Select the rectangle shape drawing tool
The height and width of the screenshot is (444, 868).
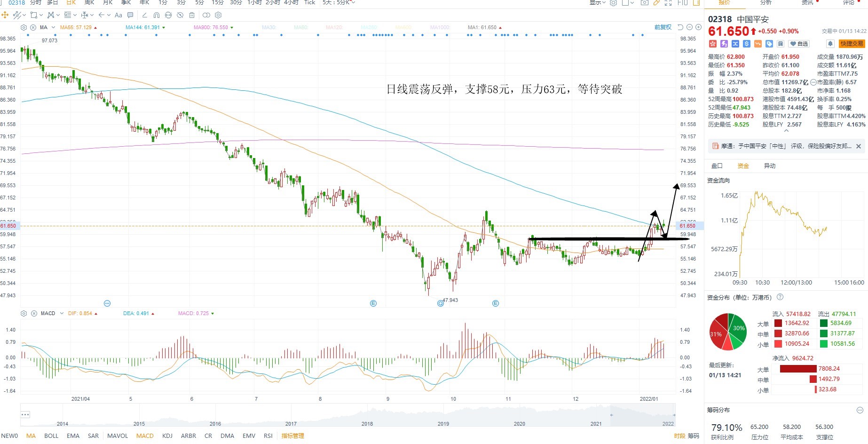pyautogui.click(x=34, y=15)
